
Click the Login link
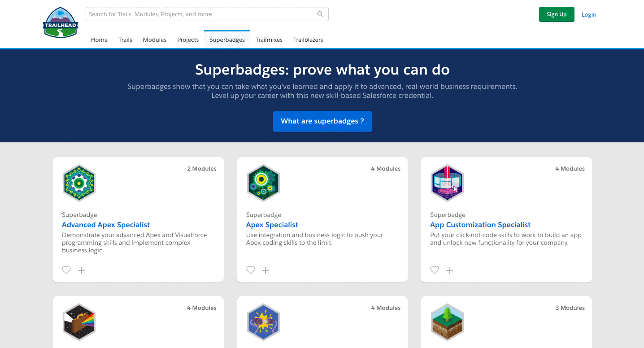click(589, 14)
